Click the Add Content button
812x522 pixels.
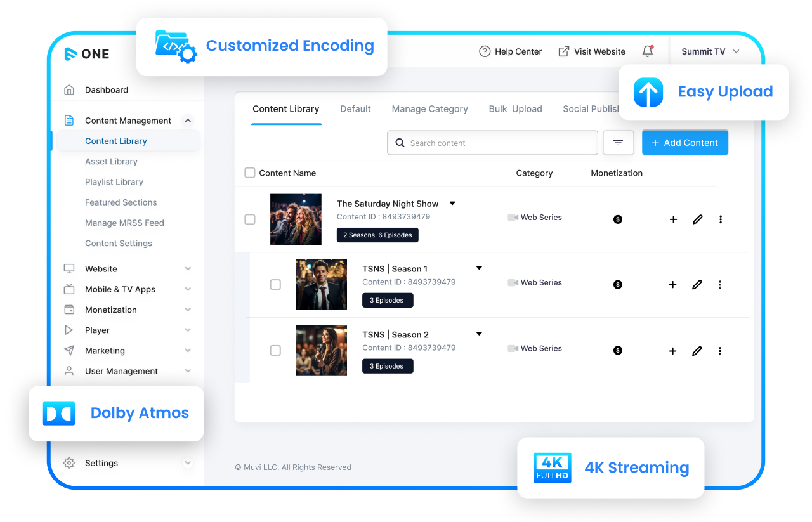coord(685,143)
